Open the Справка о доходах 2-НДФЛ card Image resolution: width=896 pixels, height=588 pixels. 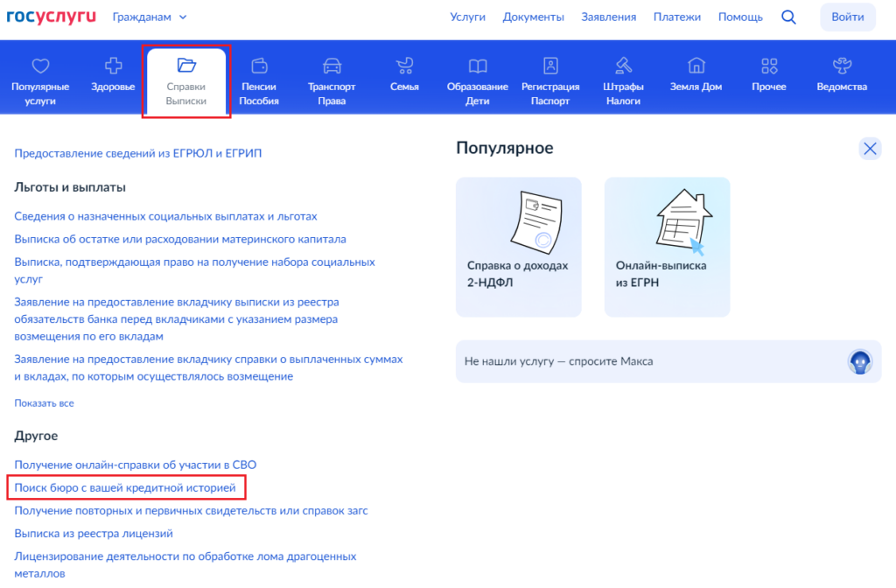[x=518, y=247]
